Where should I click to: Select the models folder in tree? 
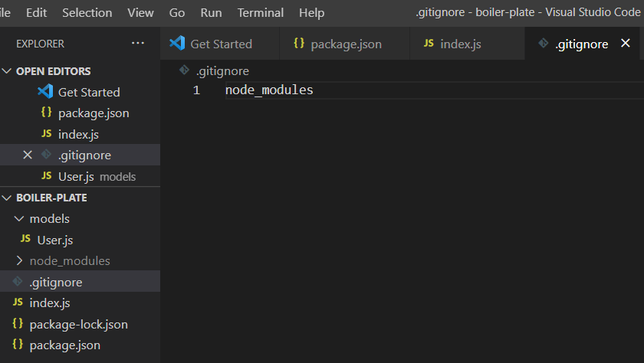(x=80, y=218)
